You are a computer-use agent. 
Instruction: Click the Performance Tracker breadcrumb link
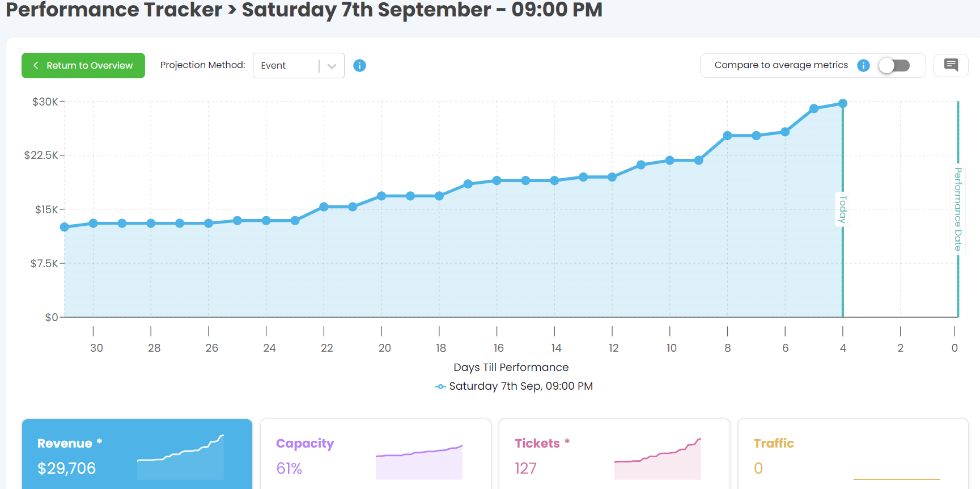pyautogui.click(x=114, y=10)
